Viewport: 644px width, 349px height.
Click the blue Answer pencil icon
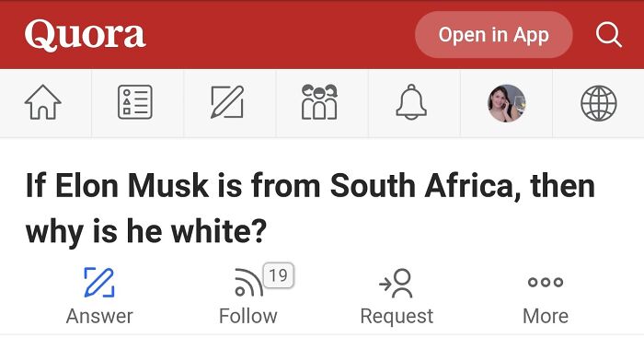(x=99, y=282)
